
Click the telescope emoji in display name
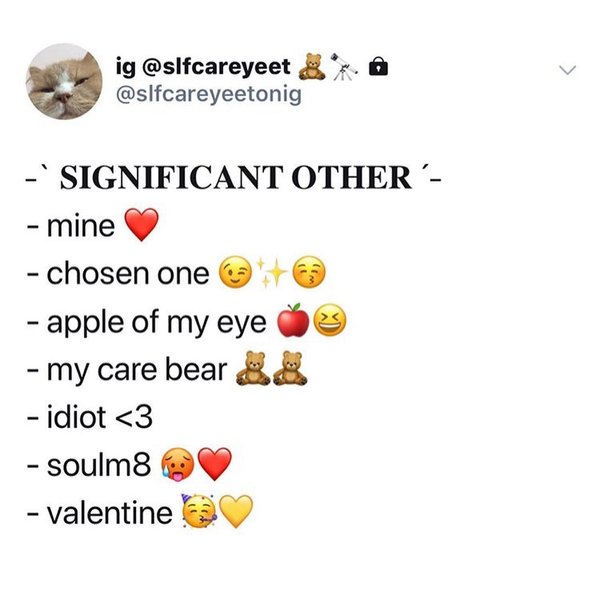pos(344,66)
